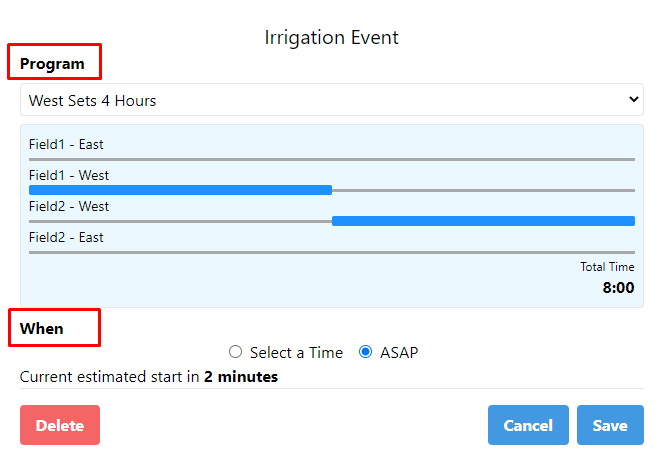Click the Field2 - West blue duration bar
Screen dimensions: 665x465
[x=483, y=220]
